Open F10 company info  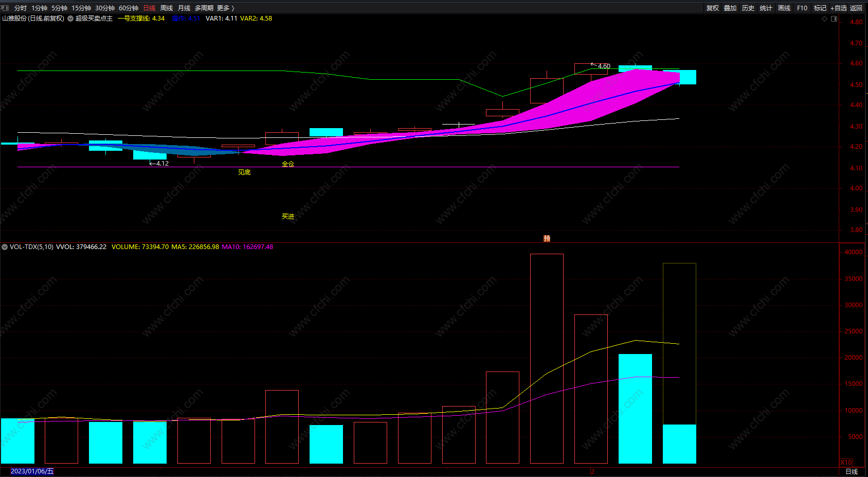click(802, 8)
